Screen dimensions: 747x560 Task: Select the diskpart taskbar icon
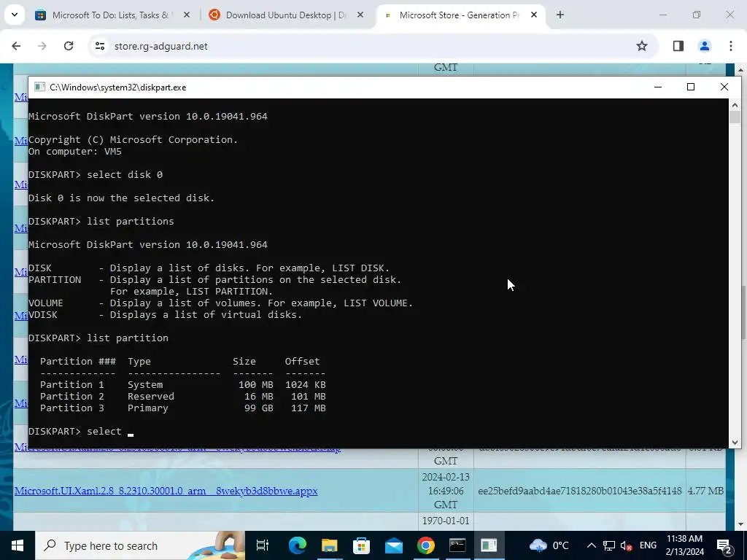pos(489,545)
